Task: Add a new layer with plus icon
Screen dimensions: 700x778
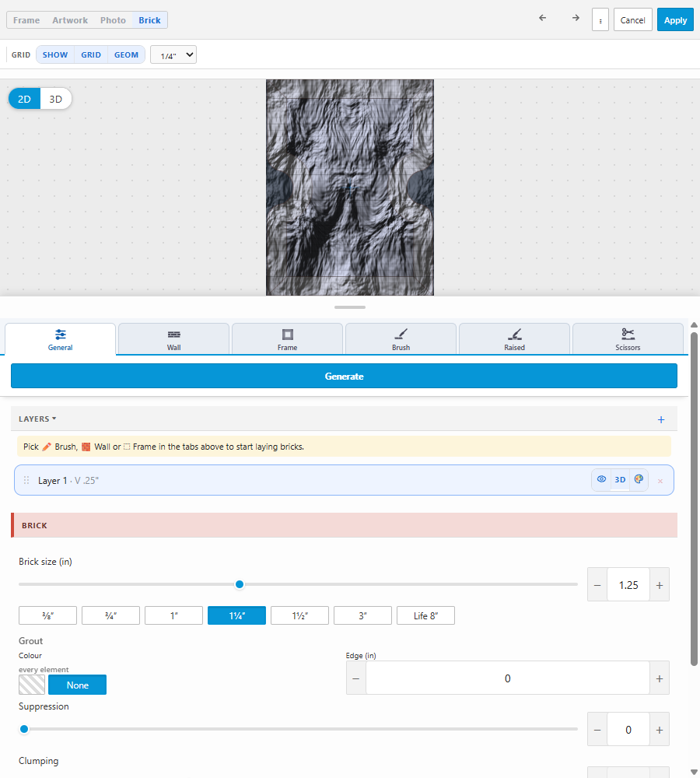Action: (x=661, y=420)
